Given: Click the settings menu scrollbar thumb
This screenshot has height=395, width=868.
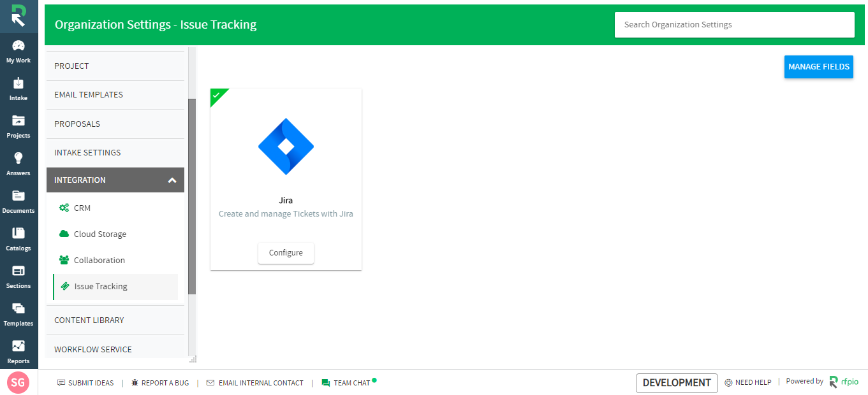Looking at the screenshot, I should pos(192,196).
